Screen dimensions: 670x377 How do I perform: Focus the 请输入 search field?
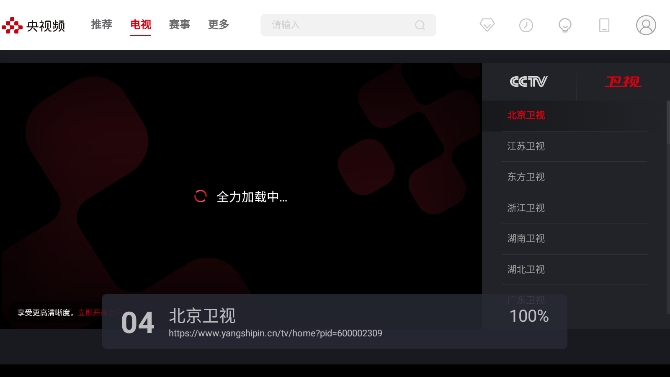click(348, 25)
